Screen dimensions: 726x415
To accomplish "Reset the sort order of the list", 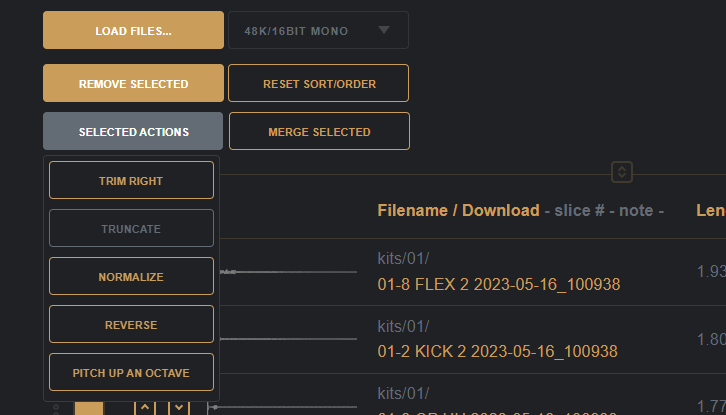I will point(319,84).
